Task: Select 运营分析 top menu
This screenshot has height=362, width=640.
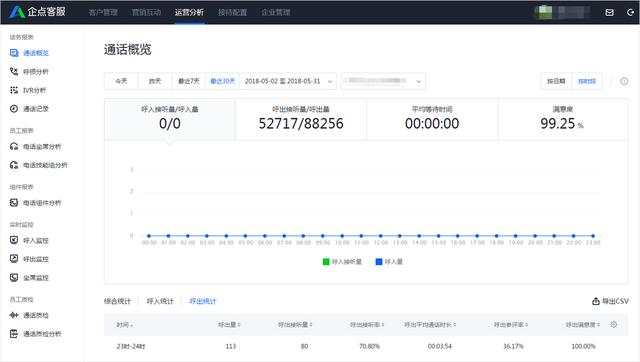Action: pyautogui.click(x=189, y=13)
